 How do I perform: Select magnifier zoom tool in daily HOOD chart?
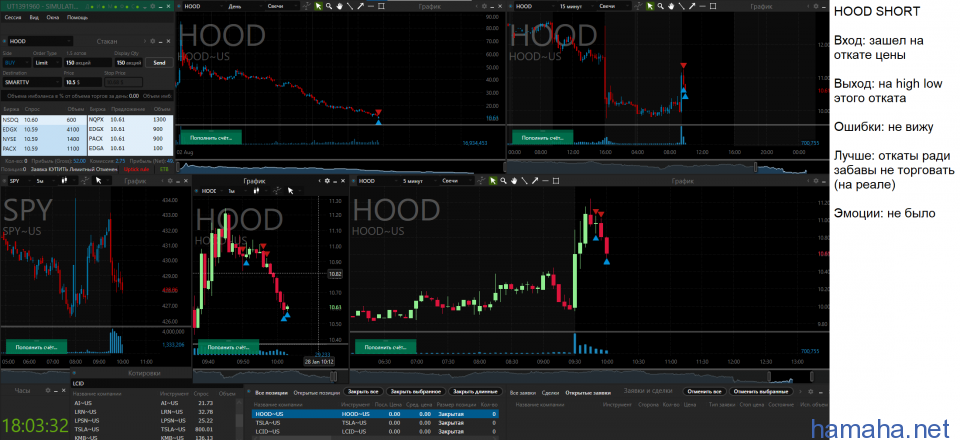[x=329, y=6]
